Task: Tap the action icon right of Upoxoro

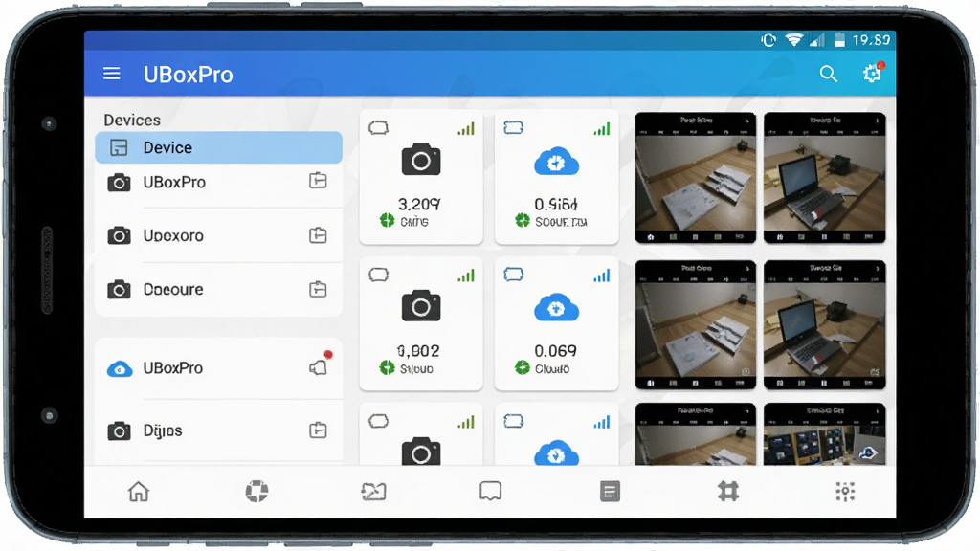Action: coord(318,235)
